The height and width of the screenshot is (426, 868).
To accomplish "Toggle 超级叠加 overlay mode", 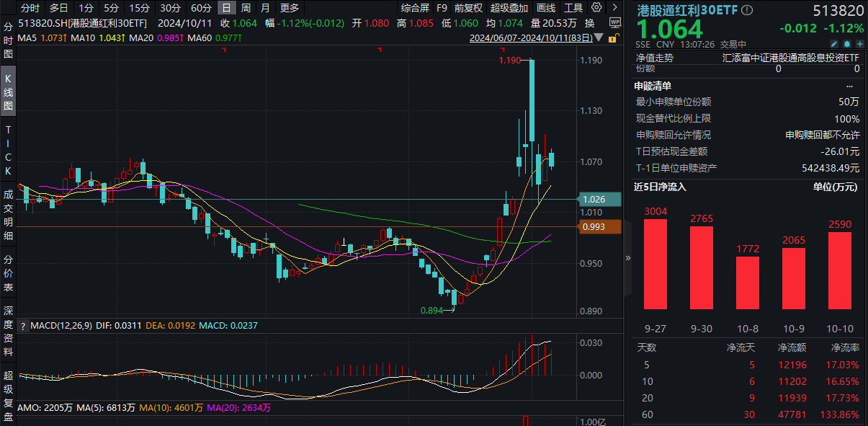I will point(509,8).
